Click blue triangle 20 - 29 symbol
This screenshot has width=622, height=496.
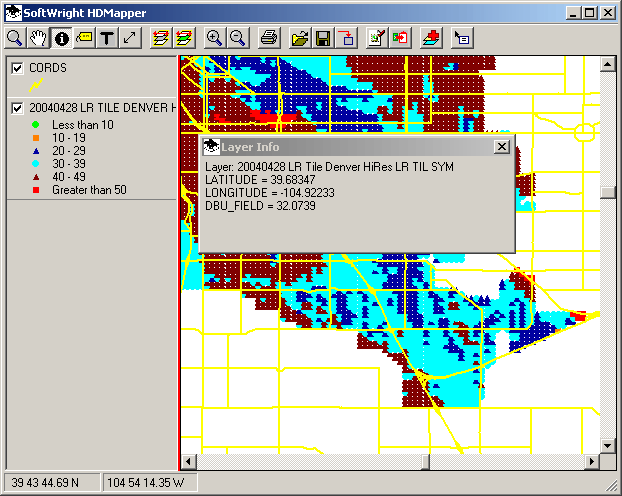point(36,151)
